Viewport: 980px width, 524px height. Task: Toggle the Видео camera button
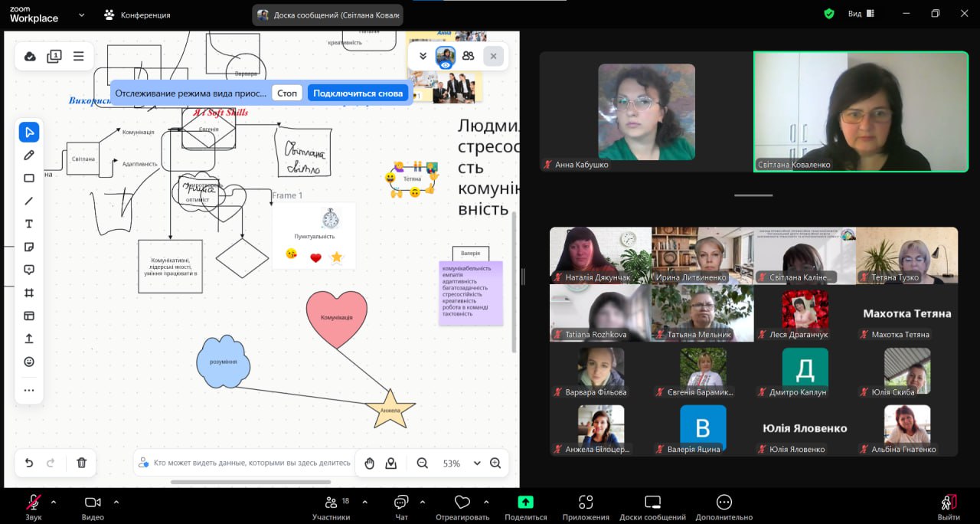click(x=93, y=506)
